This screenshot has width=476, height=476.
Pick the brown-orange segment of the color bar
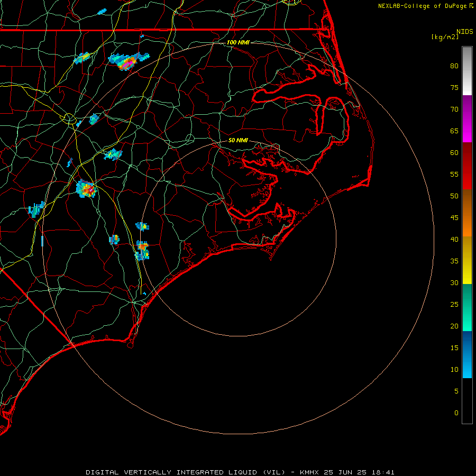tap(467, 213)
